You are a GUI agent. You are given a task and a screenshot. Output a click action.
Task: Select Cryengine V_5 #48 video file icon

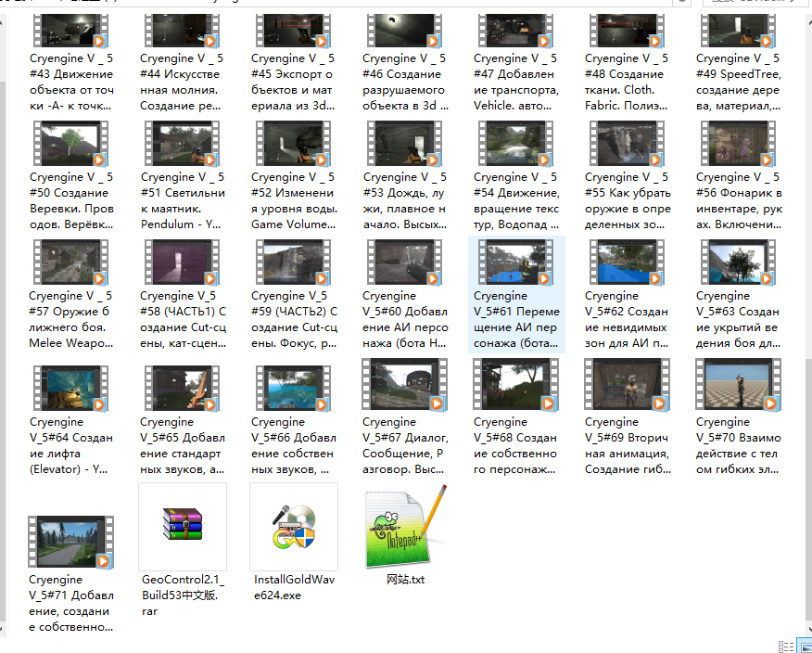point(628,31)
